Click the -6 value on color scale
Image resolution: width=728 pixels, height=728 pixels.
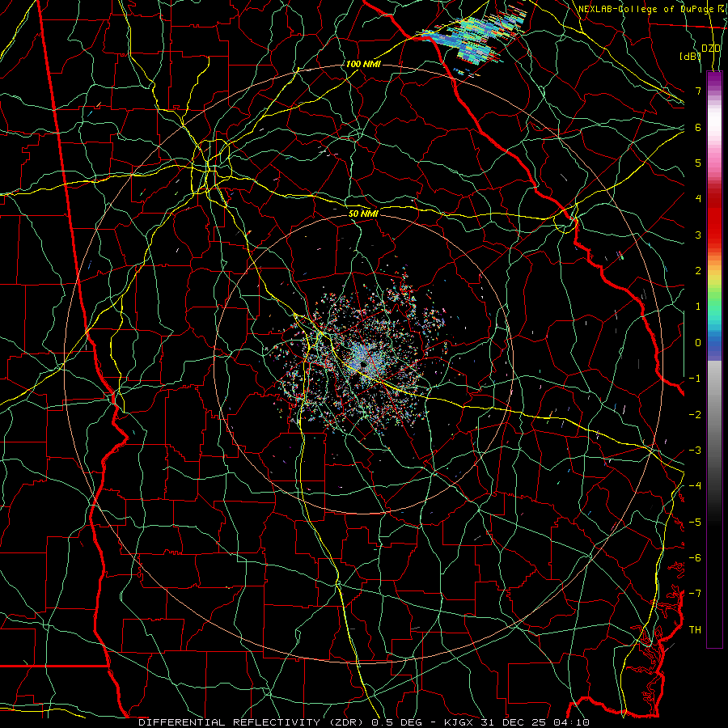[695, 558]
